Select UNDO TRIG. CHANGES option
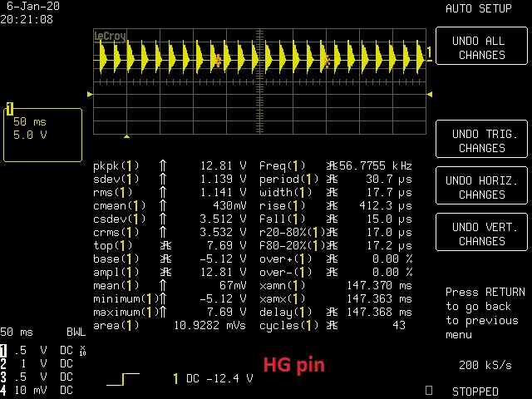This screenshot has height=399, width=532. click(481, 139)
